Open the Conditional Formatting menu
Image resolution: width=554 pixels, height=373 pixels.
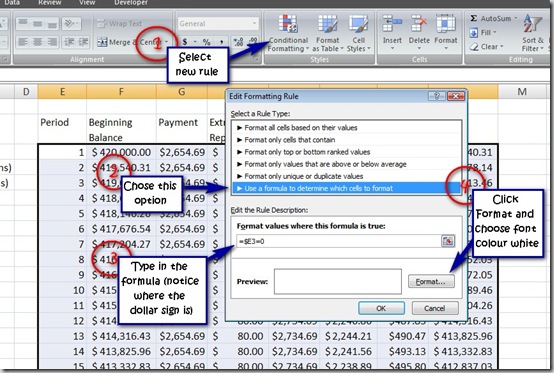pyautogui.click(x=288, y=34)
